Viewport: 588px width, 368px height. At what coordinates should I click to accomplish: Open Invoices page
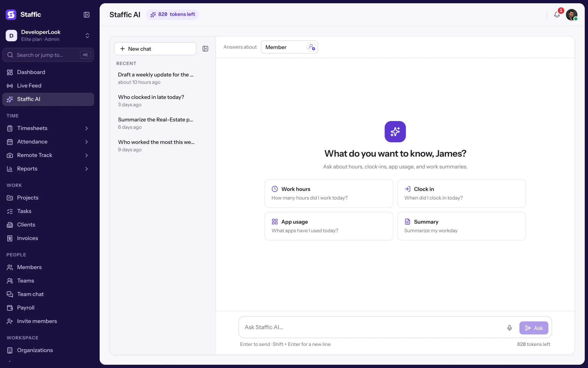coord(48,238)
